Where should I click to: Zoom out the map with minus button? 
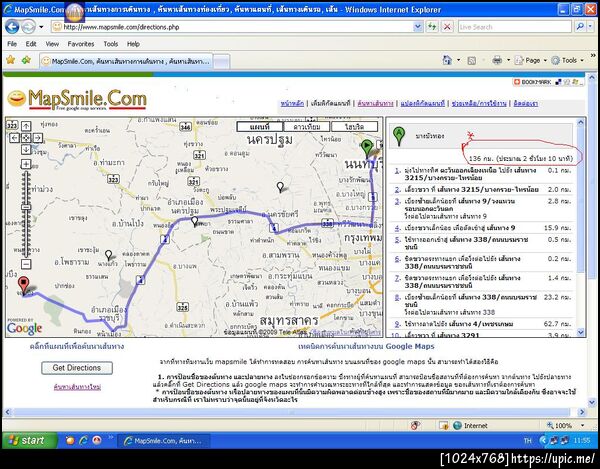(26, 264)
